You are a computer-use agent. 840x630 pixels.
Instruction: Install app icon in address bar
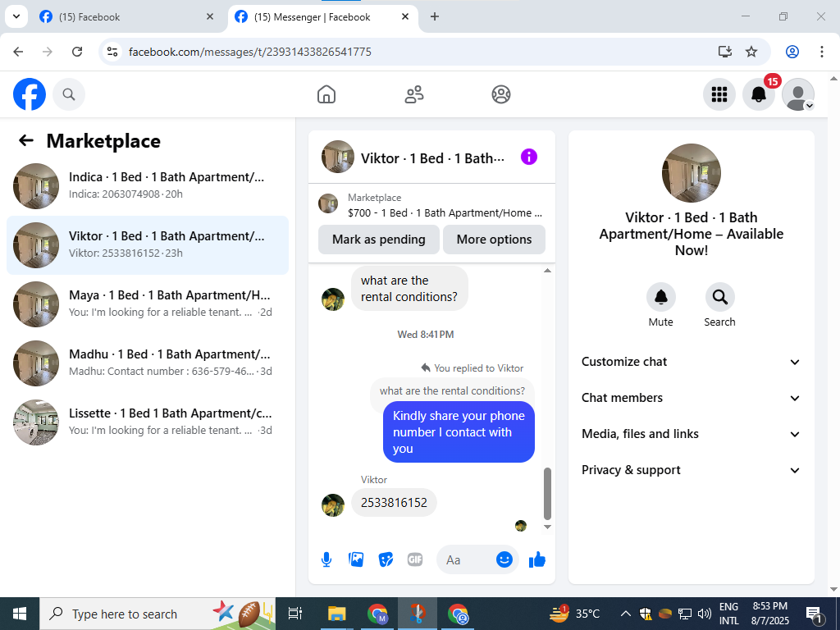point(725,52)
